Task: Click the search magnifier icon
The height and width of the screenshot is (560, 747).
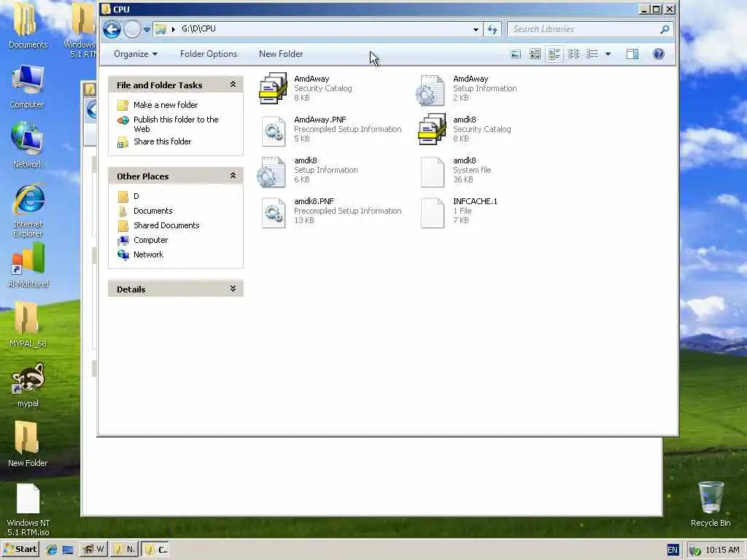Action: [x=665, y=29]
